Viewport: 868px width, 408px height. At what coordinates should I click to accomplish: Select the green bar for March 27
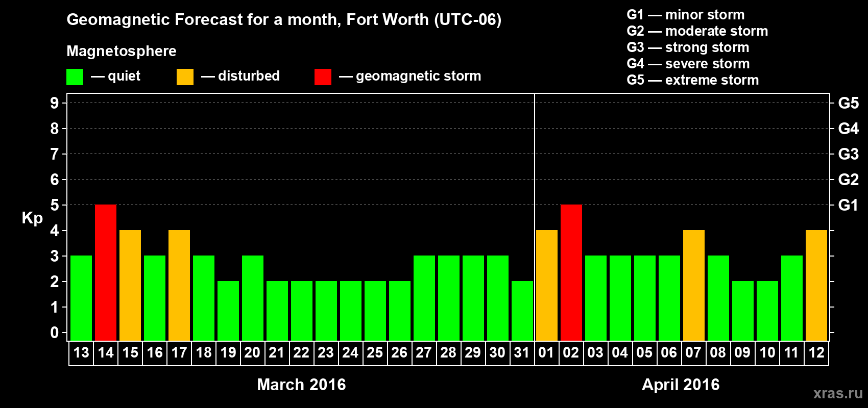click(424, 298)
